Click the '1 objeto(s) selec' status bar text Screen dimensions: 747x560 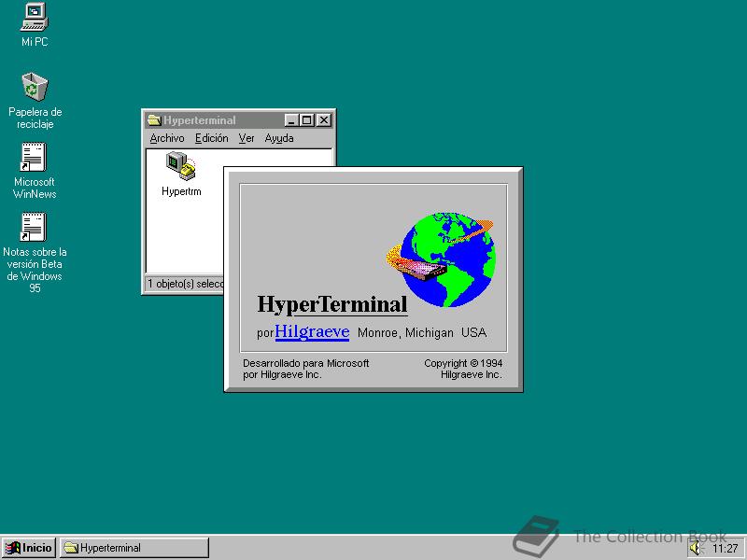click(x=185, y=284)
